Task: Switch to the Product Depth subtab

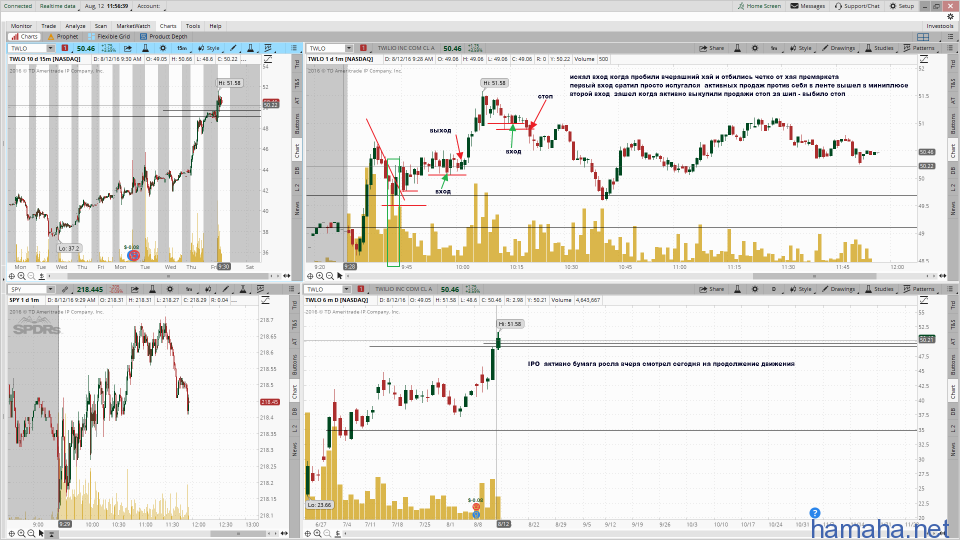Action: (163, 37)
